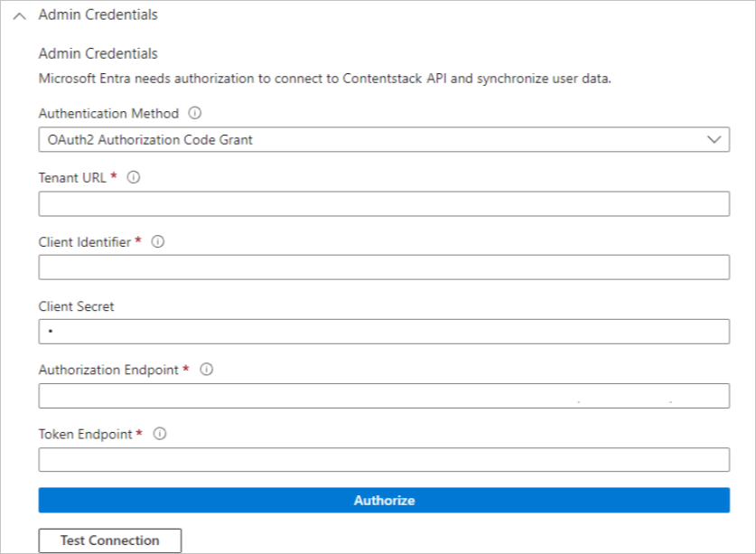
Task: Click the Client Secret field label
Action: pyautogui.click(x=75, y=305)
